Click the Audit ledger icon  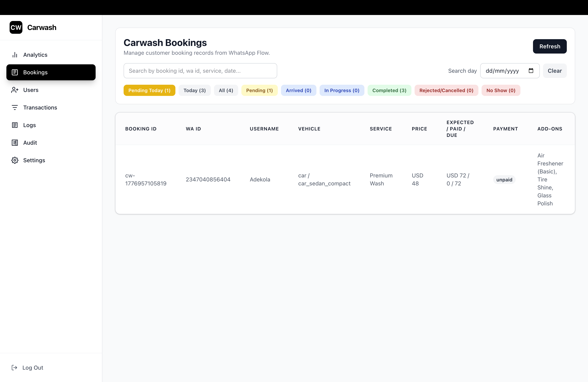coord(15,143)
